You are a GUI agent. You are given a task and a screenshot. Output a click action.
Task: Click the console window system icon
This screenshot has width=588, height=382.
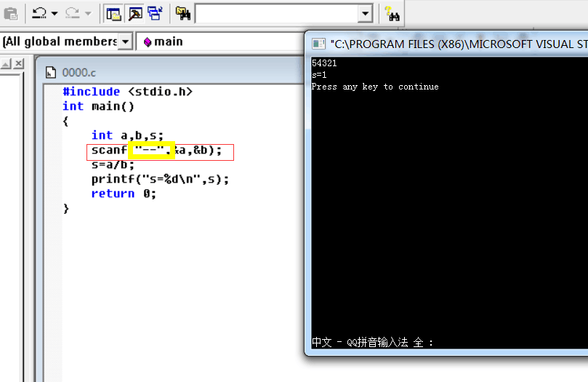pyautogui.click(x=318, y=44)
